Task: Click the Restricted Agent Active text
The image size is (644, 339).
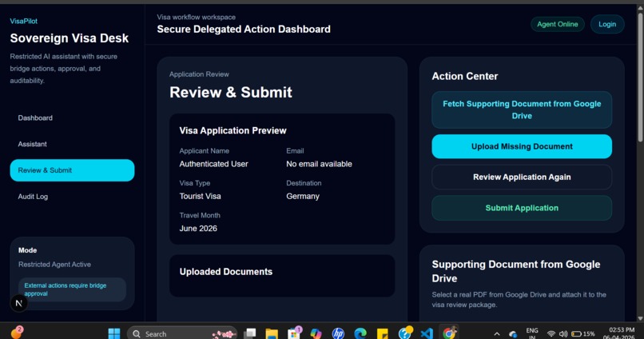Action: point(54,264)
